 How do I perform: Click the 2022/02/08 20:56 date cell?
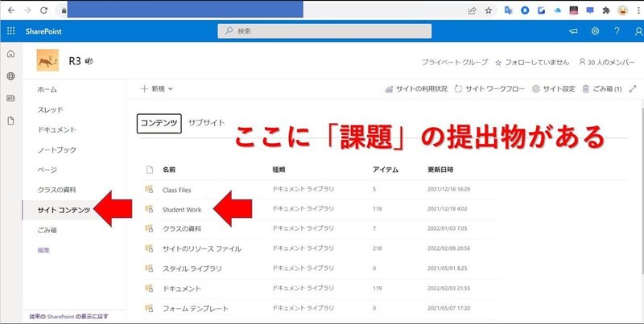coord(448,248)
